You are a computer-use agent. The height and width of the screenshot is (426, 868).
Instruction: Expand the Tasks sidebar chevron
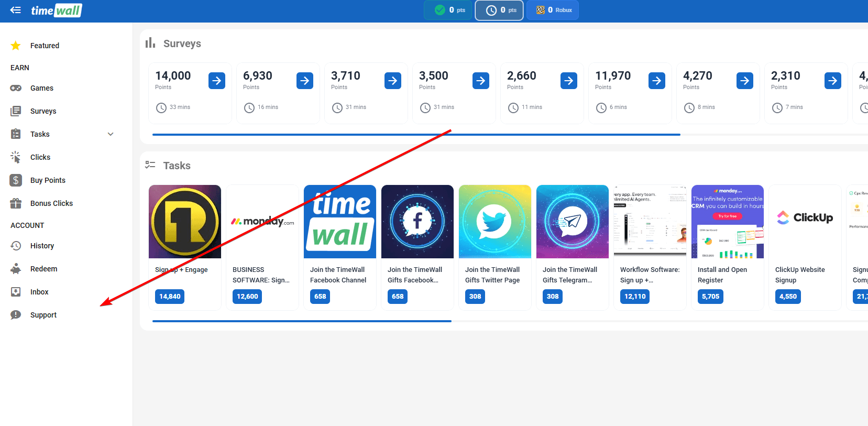111,134
